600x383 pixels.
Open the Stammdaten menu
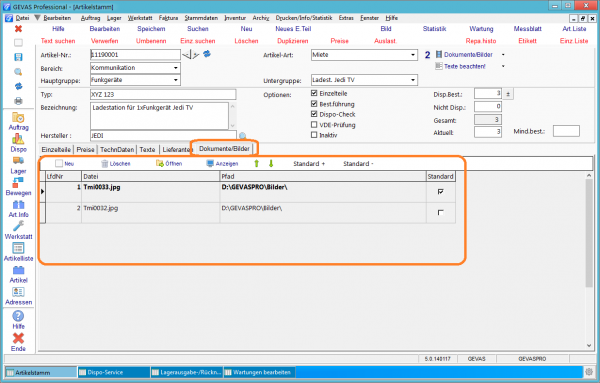click(x=201, y=18)
